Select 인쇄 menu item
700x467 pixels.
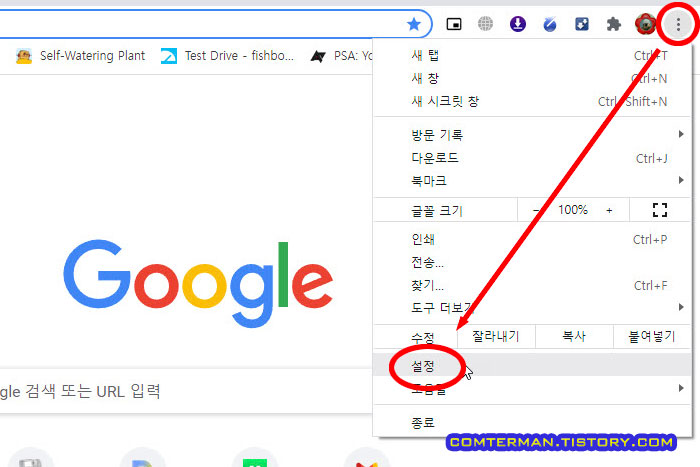532,239
